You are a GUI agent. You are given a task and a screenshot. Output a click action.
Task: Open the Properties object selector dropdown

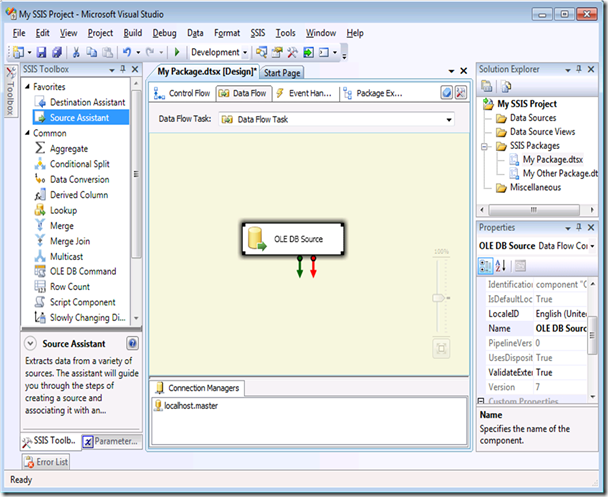tap(592, 246)
